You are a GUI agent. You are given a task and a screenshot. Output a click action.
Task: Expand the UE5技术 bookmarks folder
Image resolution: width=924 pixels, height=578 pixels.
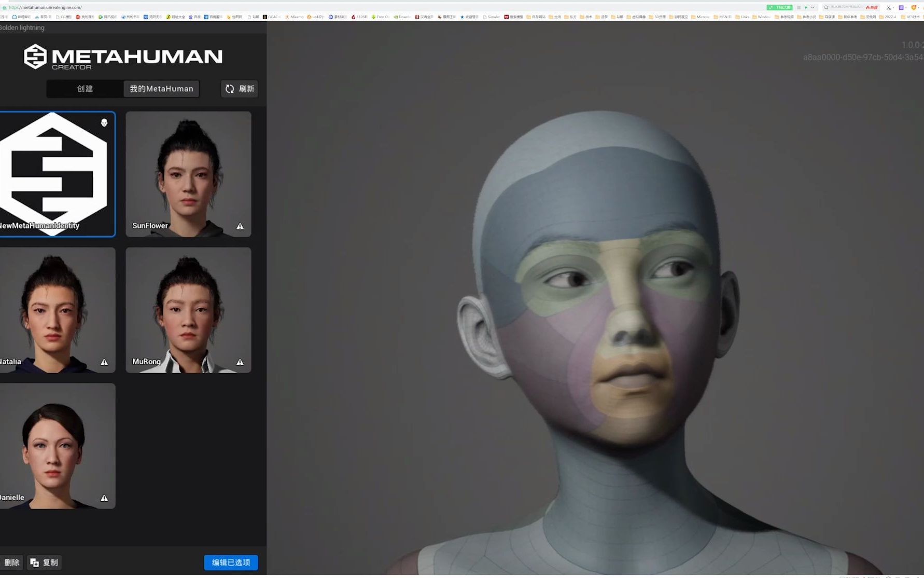[912, 17]
